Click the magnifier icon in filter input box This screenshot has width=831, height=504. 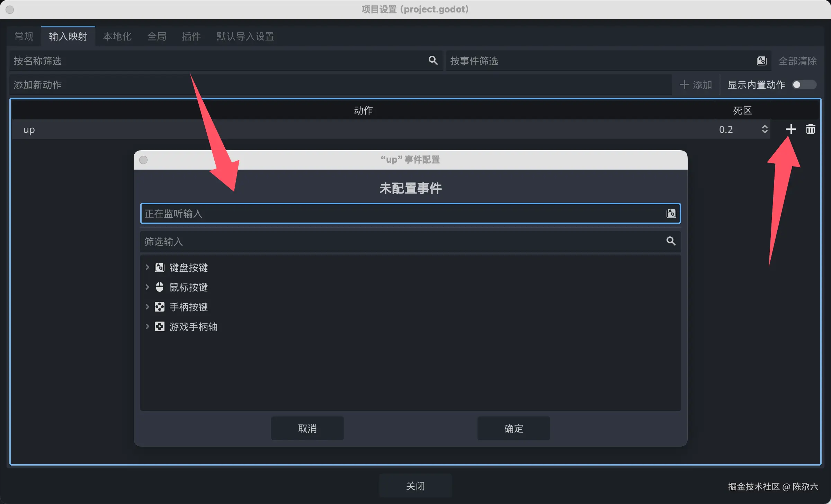point(671,241)
